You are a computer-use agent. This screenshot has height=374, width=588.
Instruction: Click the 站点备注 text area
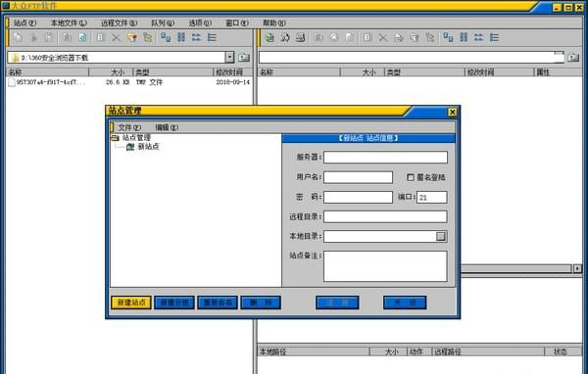(x=385, y=266)
